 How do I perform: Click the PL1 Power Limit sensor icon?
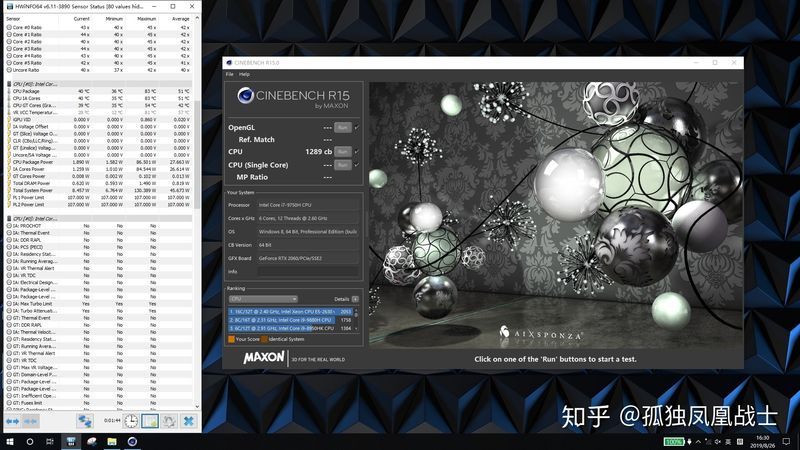pyautogui.click(x=9, y=197)
